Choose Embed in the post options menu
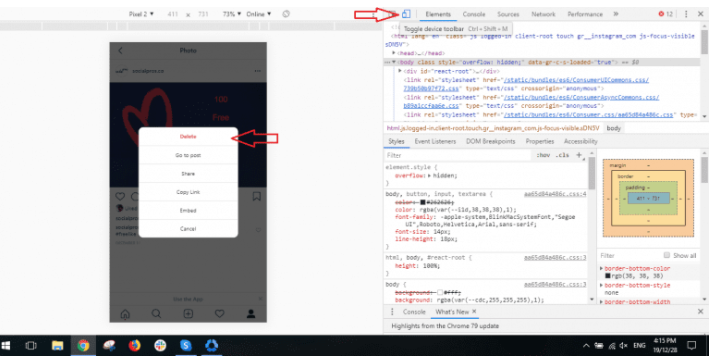Image resolution: width=713 pixels, height=361 pixels. 188,211
